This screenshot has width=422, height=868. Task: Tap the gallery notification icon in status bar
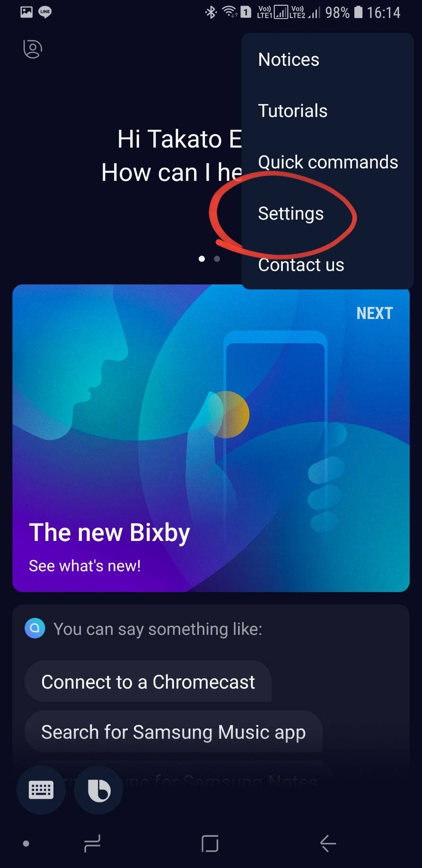pos(26,12)
